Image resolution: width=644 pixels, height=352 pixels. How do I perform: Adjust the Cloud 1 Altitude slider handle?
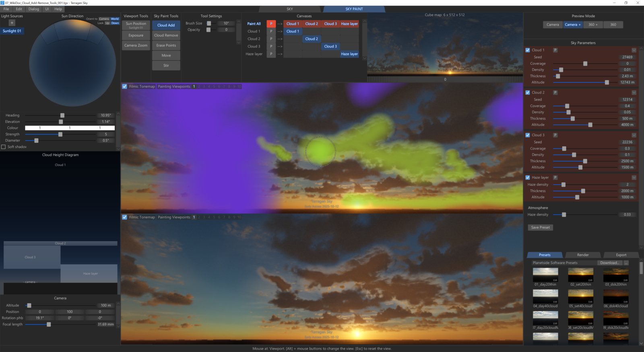(x=607, y=82)
